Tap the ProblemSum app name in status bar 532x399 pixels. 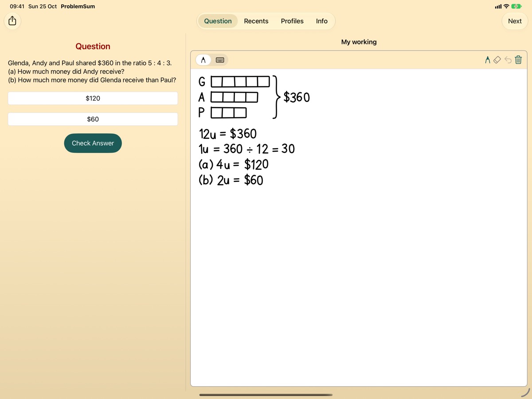click(x=78, y=6)
